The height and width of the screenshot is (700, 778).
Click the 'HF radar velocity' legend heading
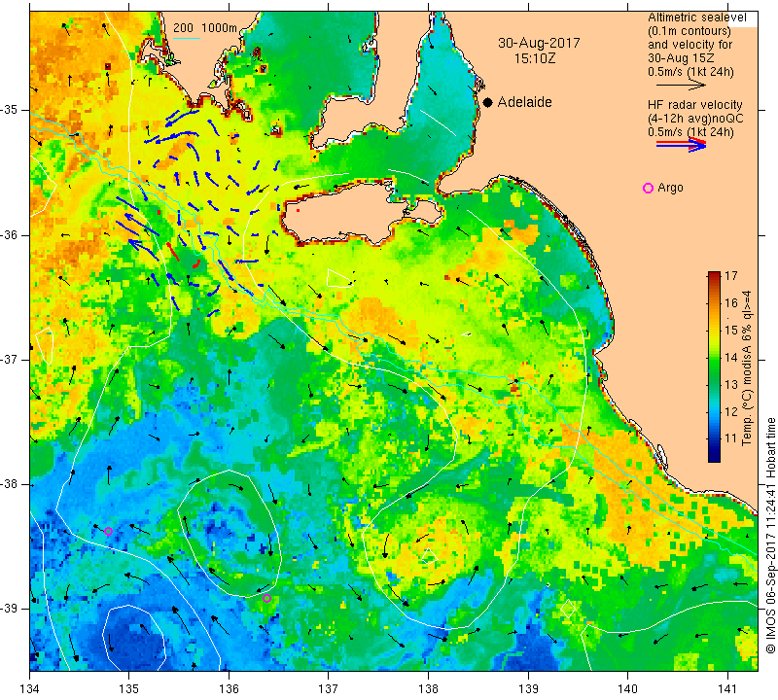(695, 105)
